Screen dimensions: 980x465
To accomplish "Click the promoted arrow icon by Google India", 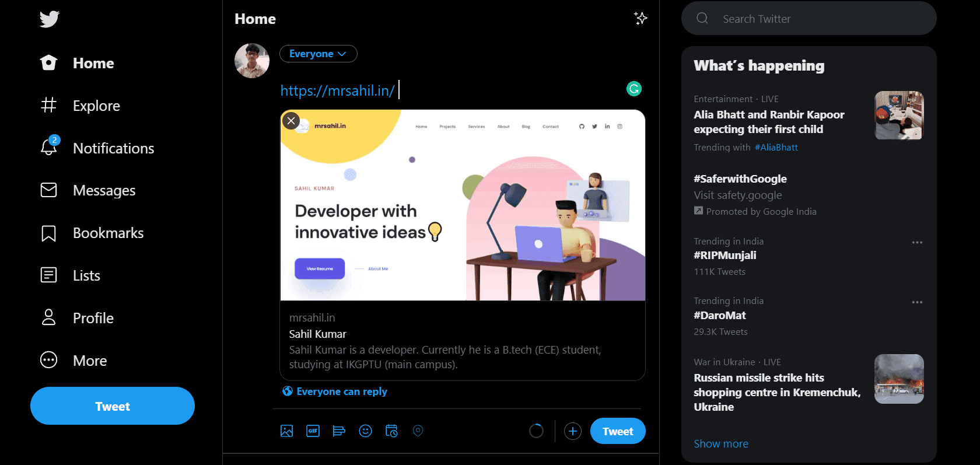I will click(698, 211).
